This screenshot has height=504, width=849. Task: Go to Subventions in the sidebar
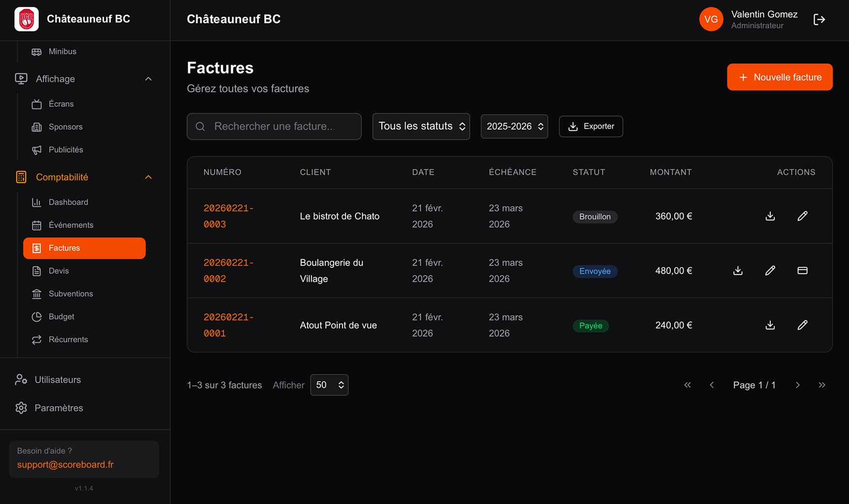70,294
